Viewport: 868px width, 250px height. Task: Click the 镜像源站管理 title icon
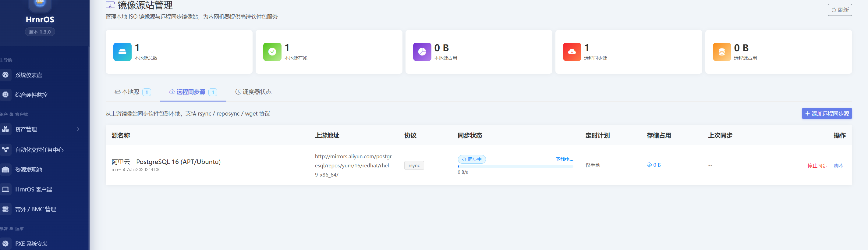coord(110,5)
